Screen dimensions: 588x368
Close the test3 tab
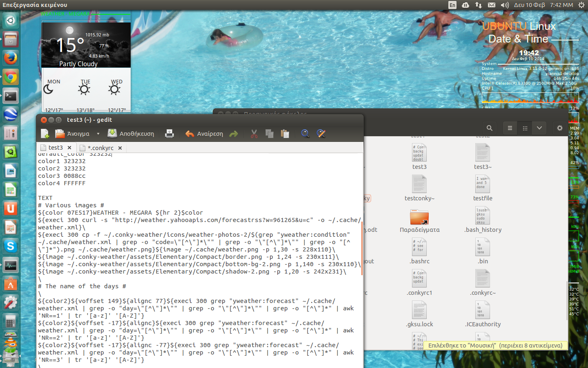(x=69, y=148)
